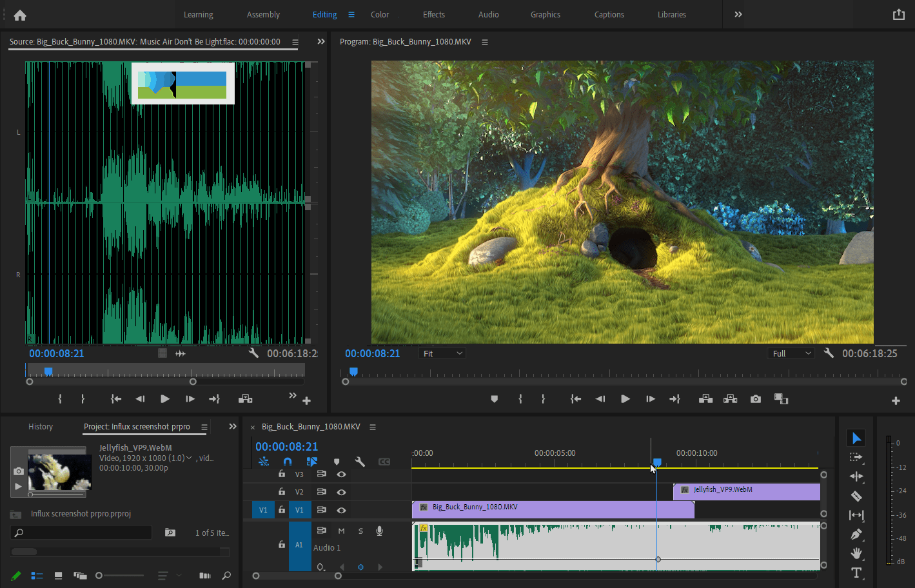Viewport: 915px width, 588px height.
Task: Add marker on the timeline header
Action: pyautogui.click(x=336, y=462)
